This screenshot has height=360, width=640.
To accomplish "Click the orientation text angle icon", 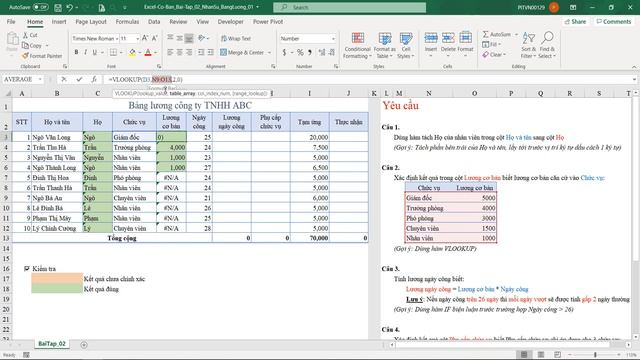I will (x=201, y=38).
